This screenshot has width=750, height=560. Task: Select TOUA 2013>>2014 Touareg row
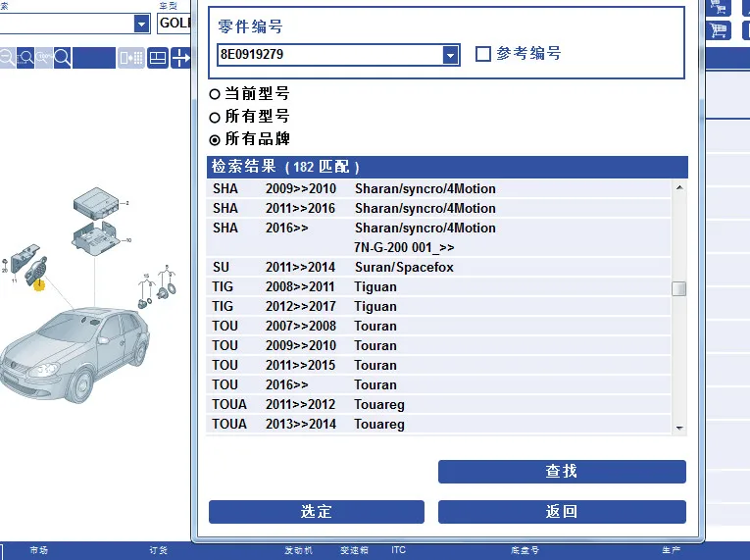coord(438,424)
